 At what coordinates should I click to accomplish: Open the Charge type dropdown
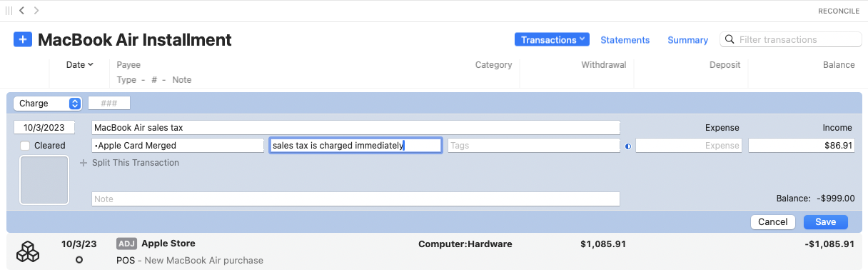(x=47, y=104)
